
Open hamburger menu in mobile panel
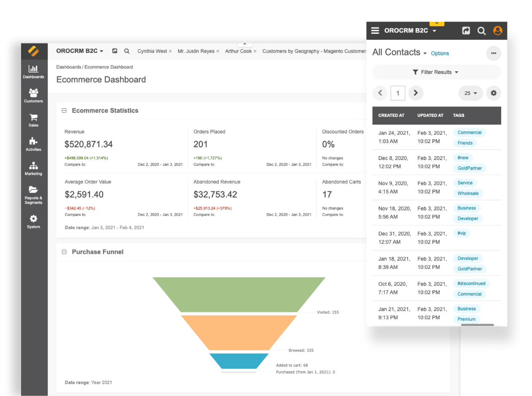tap(375, 30)
